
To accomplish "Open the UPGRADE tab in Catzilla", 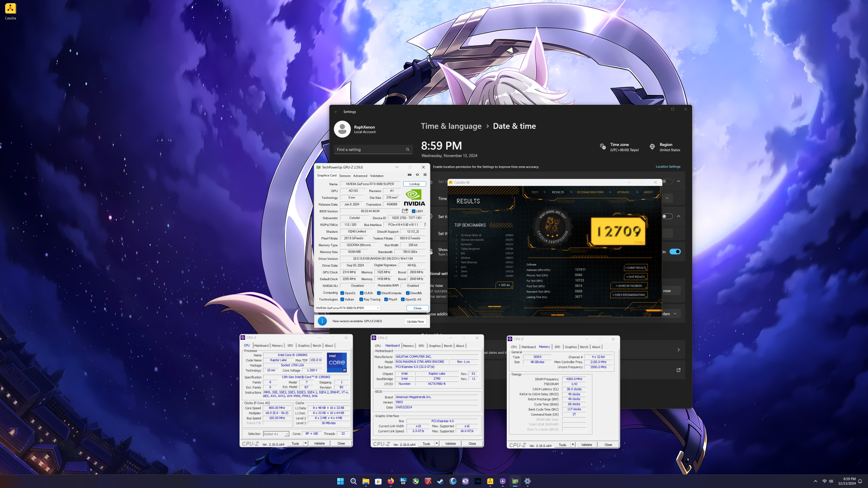I will (623, 192).
